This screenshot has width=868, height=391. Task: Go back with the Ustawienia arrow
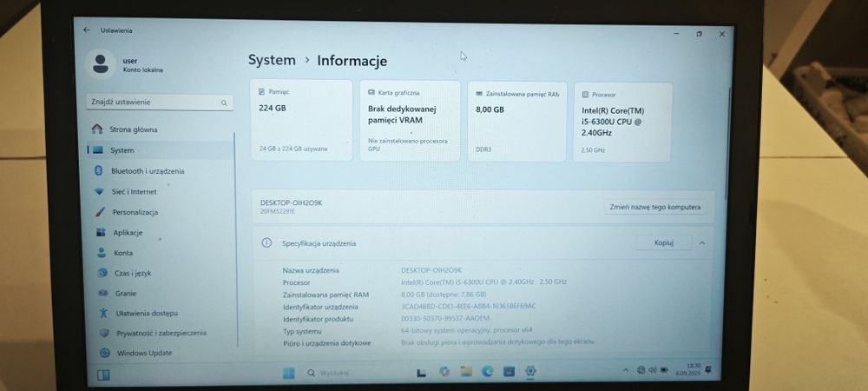tap(86, 30)
